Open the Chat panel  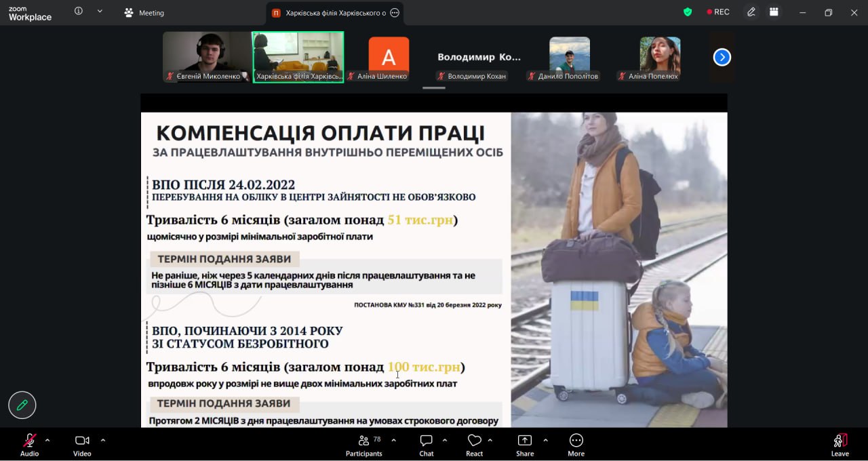tap(426, 445)
